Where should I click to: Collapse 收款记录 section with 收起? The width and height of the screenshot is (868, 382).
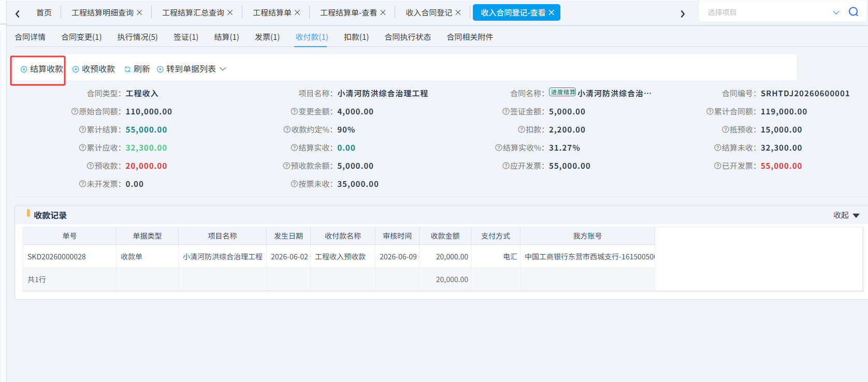point(846,215)
